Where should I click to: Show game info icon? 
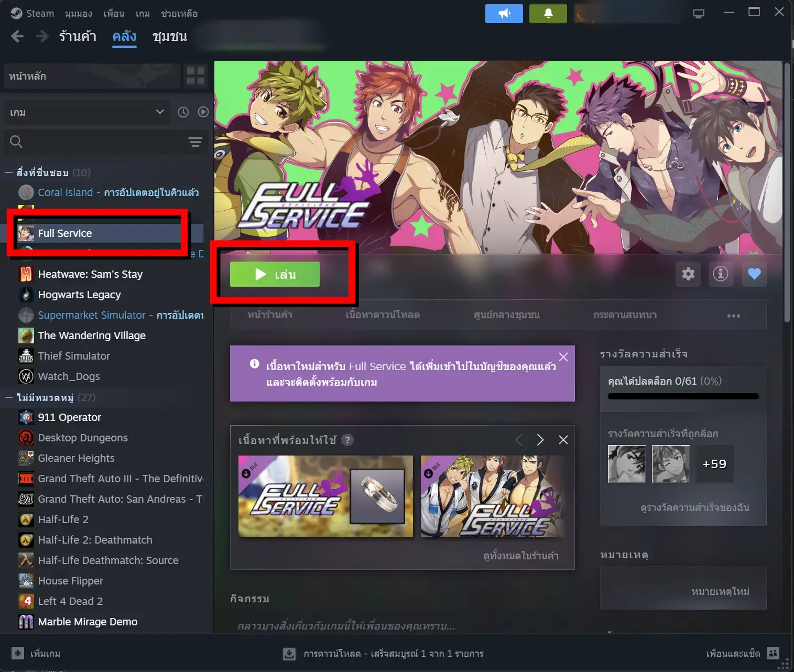[x=721, y=274]
